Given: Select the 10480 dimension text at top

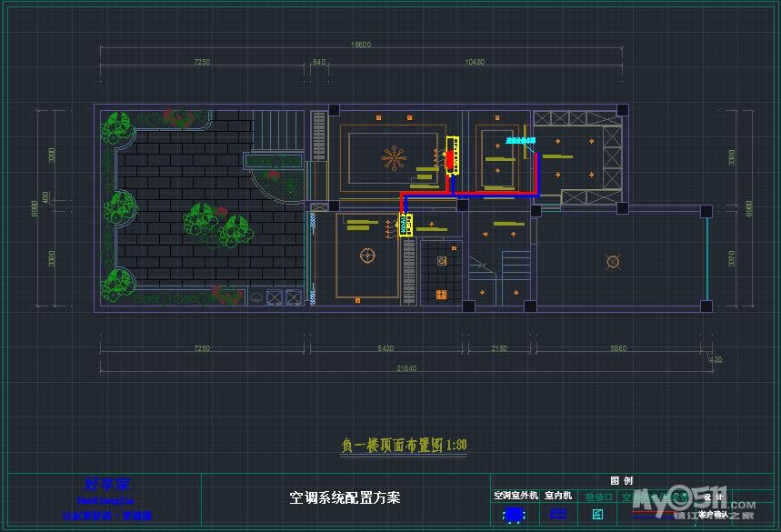Looking at the screenshot, I should tap(474, 62).
